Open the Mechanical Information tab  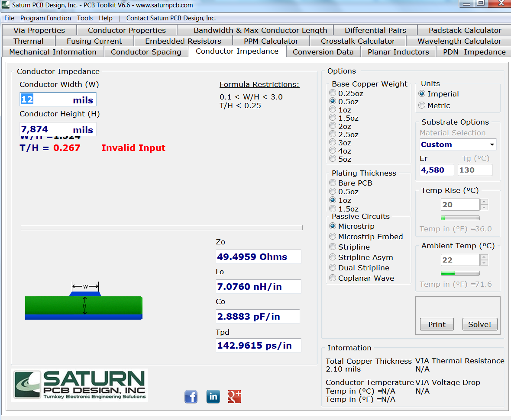(53, 52)
